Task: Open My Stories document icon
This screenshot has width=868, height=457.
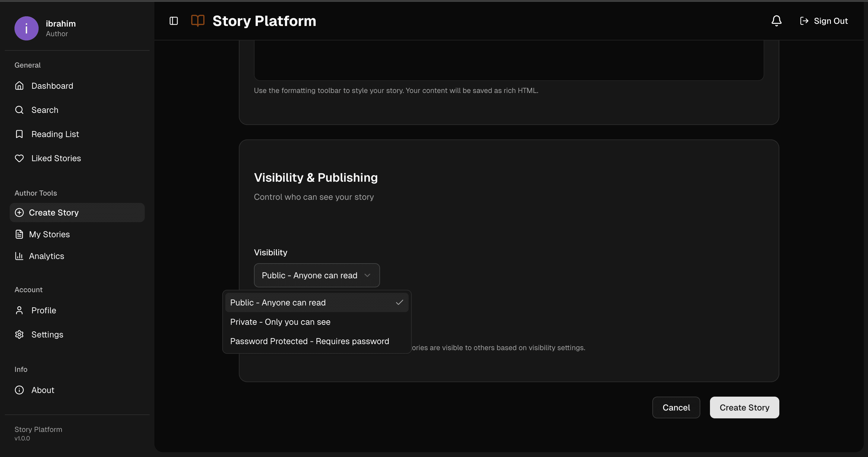Action: point(19,234)
